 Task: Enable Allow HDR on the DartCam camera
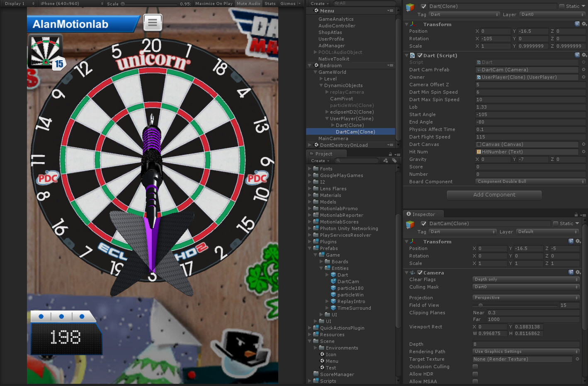[x=475, y=374]
